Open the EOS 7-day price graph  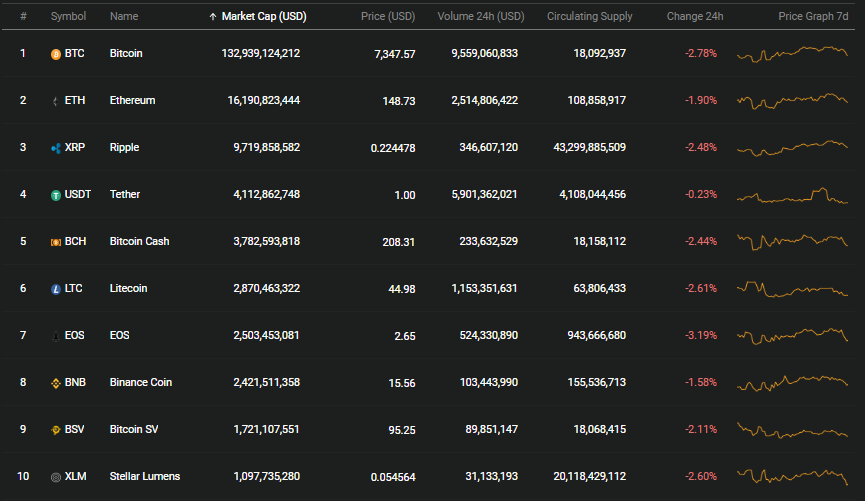coord(792,335)
